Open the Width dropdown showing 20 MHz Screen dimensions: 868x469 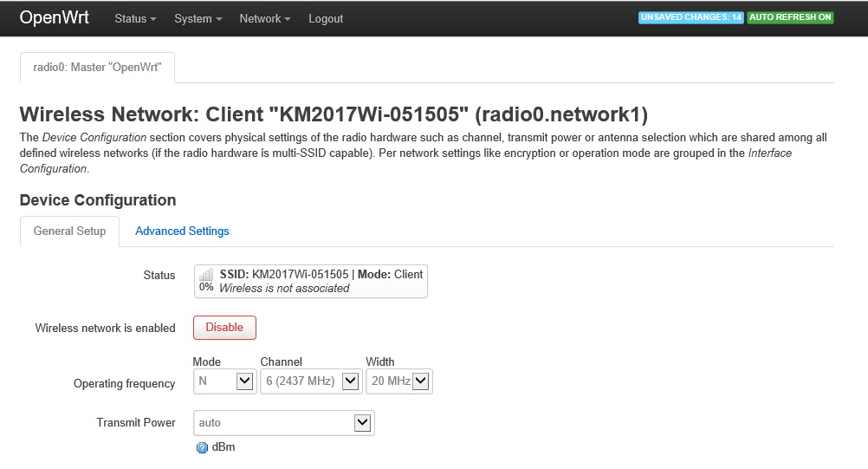[x=399, y=381]
